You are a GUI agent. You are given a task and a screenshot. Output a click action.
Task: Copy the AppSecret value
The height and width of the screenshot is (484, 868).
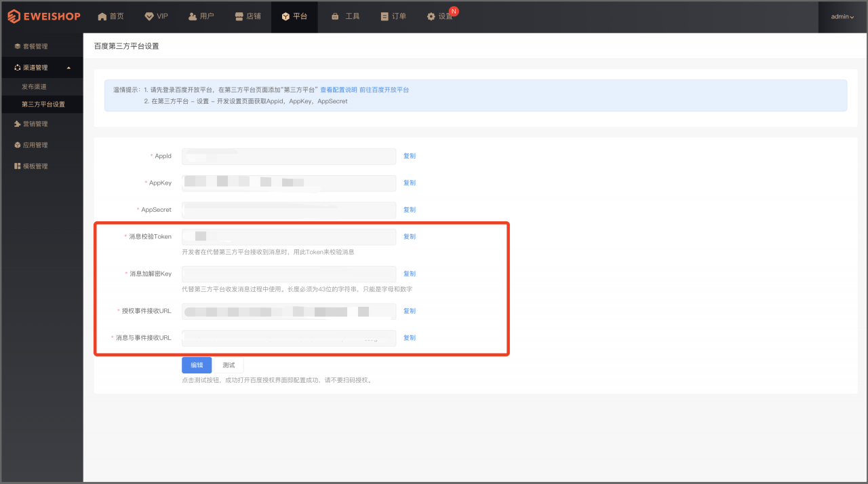point(410,210)
